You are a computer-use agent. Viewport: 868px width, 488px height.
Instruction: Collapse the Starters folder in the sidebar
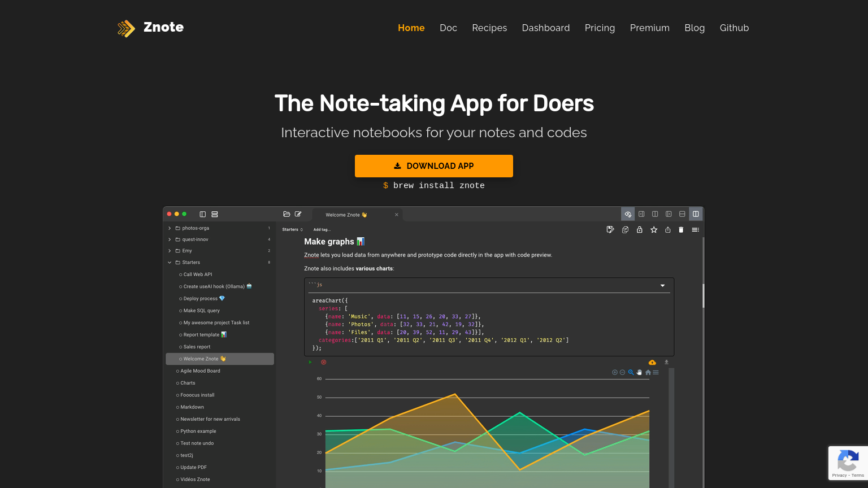[169, 262]
